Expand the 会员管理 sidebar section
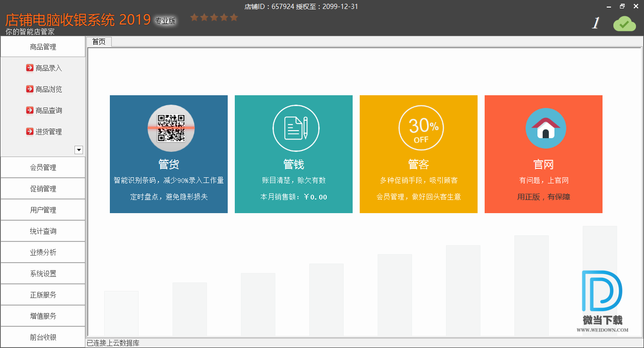Viewport: 644px width, 348px height. click(43, 167)
